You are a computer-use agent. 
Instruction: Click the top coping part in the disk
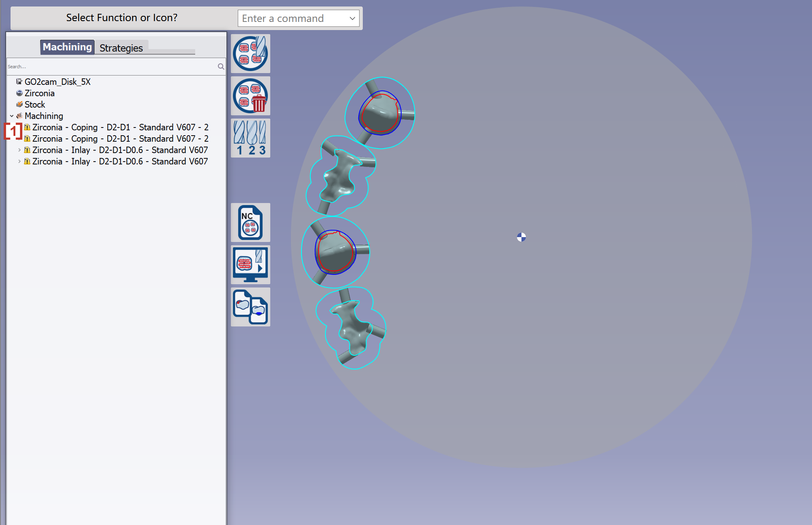[x=379, y=114]
